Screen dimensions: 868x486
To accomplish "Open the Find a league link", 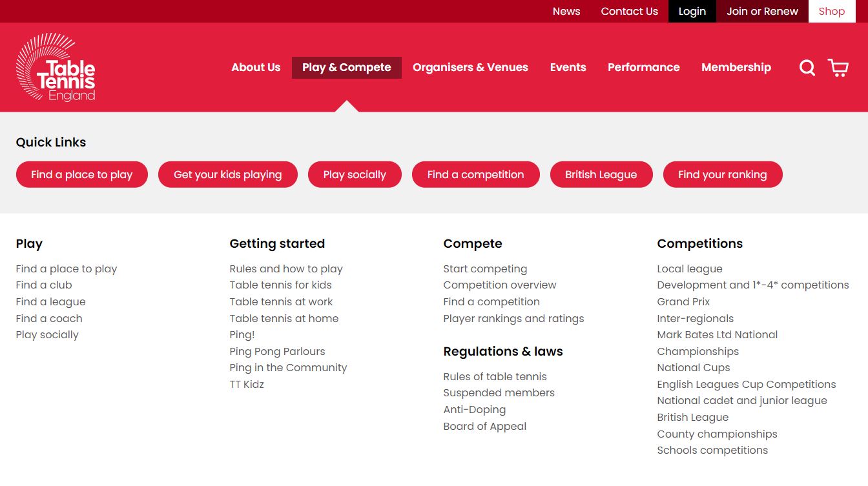I will (51, 301).
